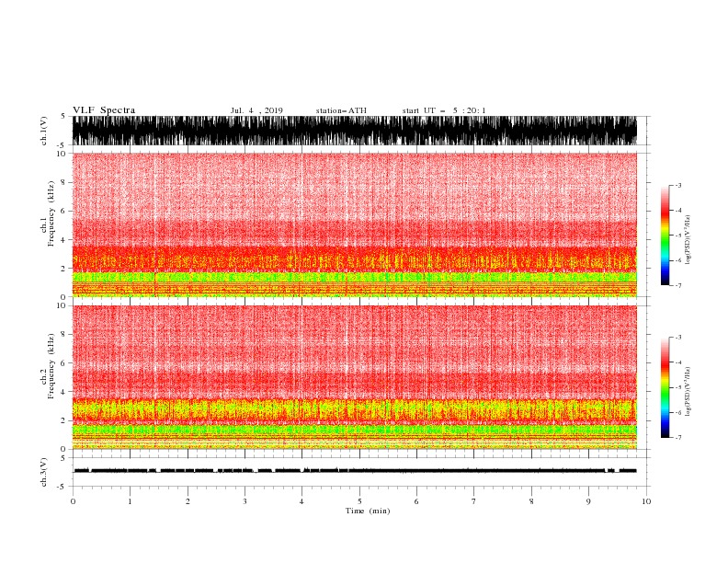The height and width of the screenshot is (563, 728).
Task: Click the ch.2 spectrogram panel
Action: pyautogui.click(x=354, y=377)
